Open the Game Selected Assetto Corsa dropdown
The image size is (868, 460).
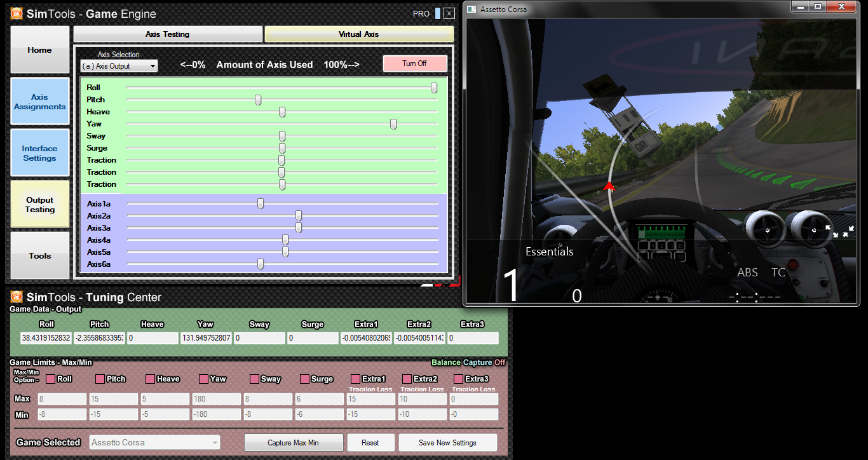[155, 442]
